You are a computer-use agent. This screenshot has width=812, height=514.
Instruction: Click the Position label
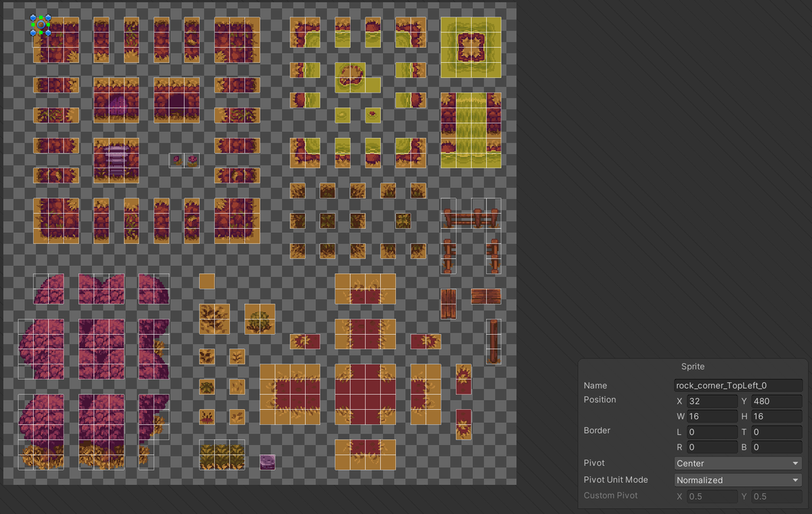[600, 400]
